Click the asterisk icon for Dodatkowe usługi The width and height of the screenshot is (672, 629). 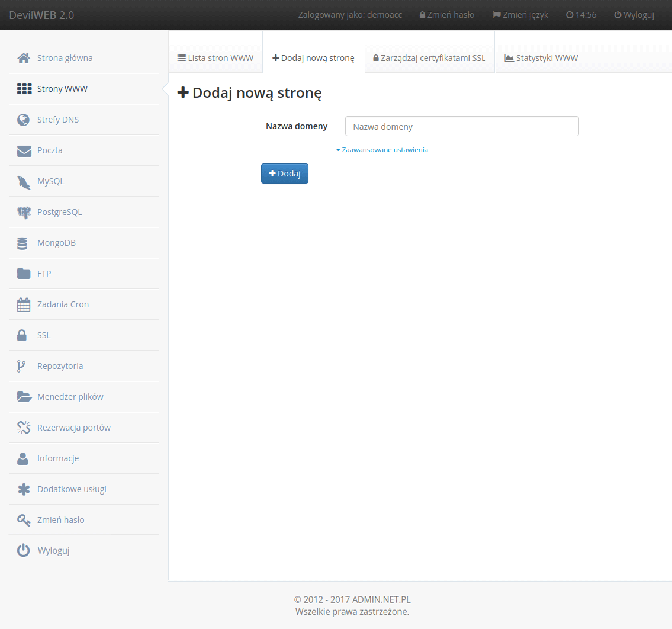coord(24,489)
